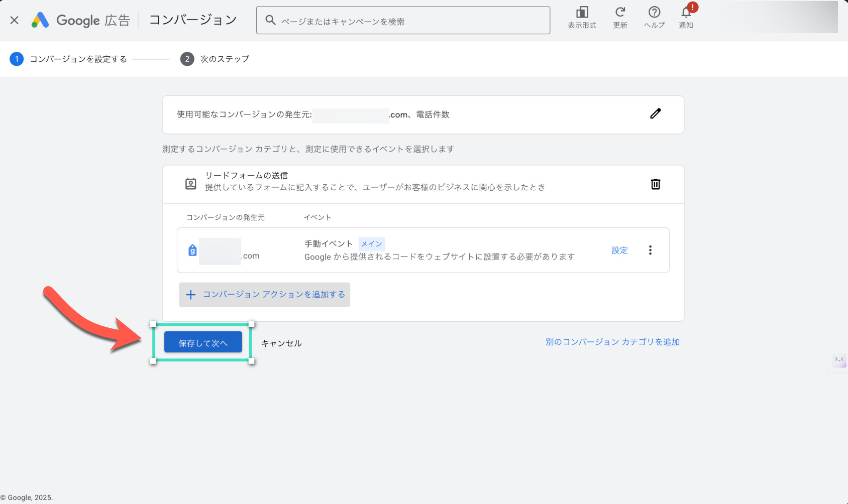This screenshot has height=504, width=848.
Task: Click the Google Ads logo
Action: (40, 20)
